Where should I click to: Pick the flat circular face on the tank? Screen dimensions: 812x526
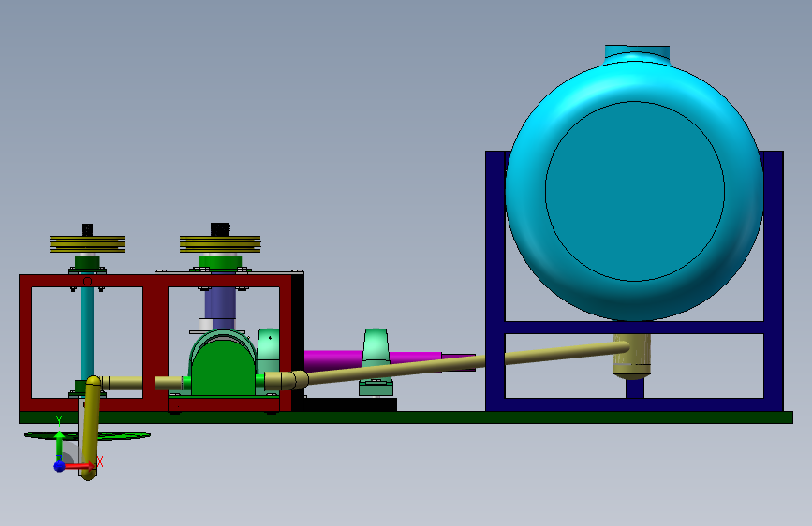click(634, 192)
